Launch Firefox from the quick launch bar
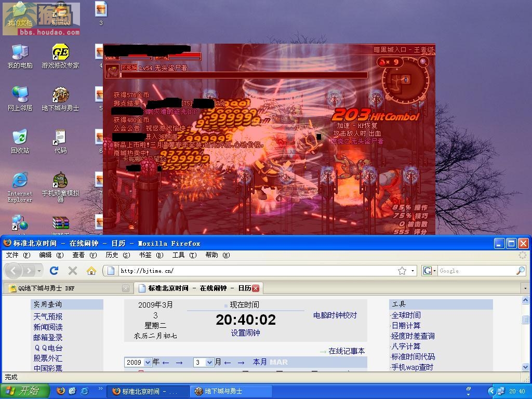This screenshot has height=399, width=532. (61, 391)
